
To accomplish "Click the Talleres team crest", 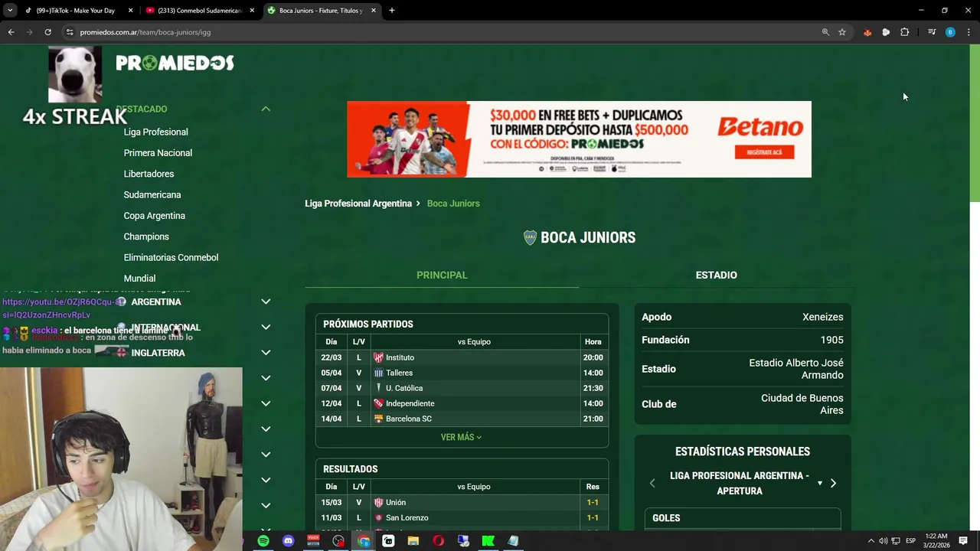I will point(378,373).
